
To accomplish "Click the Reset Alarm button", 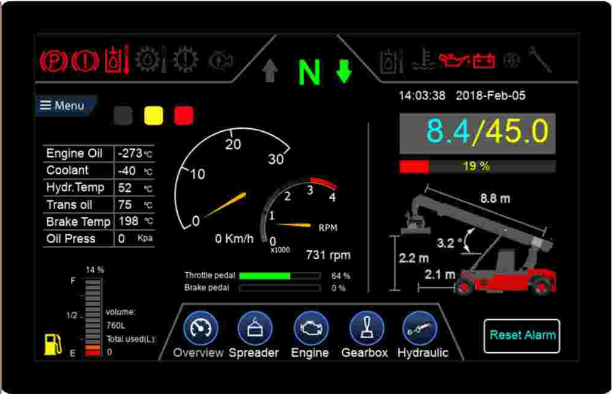I will coord(522,335).
